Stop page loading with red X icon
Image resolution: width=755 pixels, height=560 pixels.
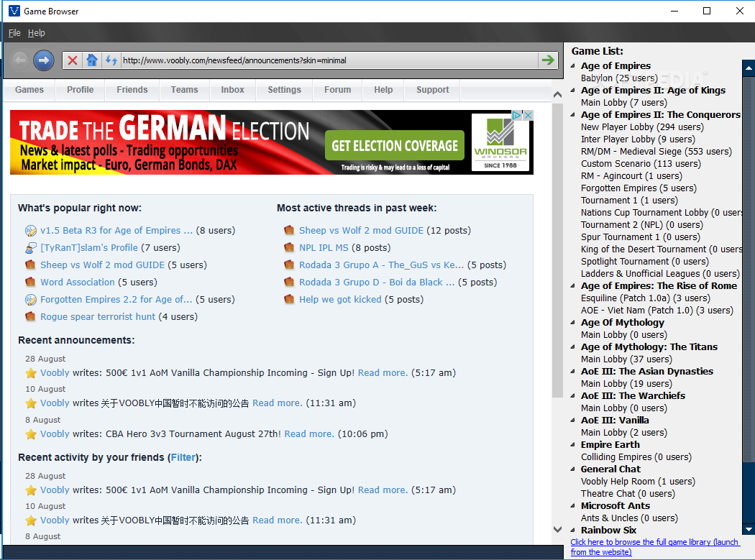(73, 60)
